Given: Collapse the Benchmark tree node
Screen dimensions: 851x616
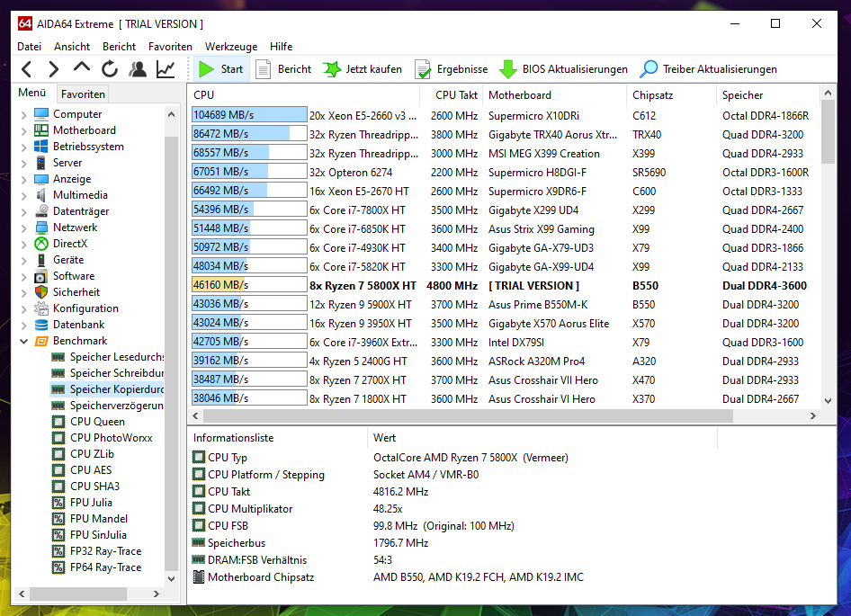Looking at the screenshot, I should [x=24, y=342].
